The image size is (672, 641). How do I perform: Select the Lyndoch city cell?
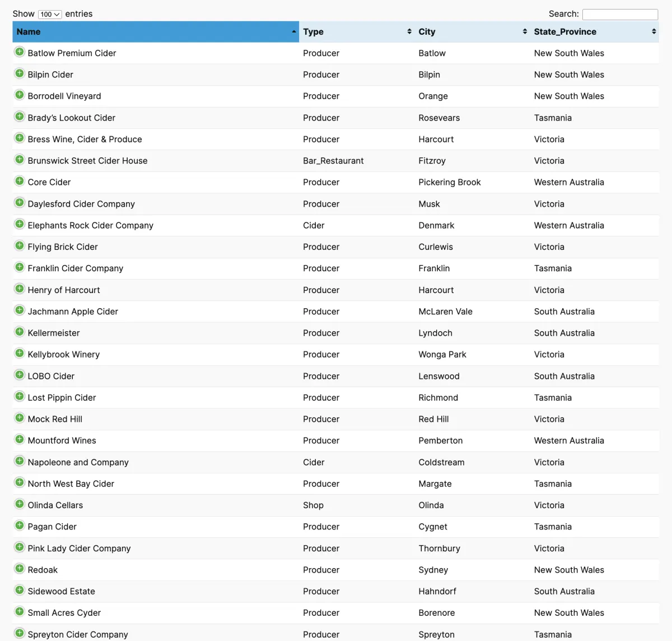tap(435, 333)
